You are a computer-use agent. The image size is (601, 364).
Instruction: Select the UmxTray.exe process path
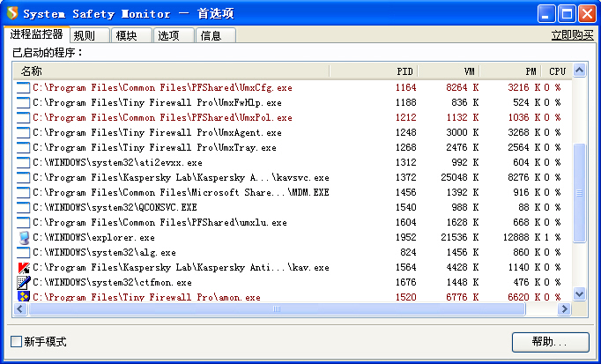154,147
